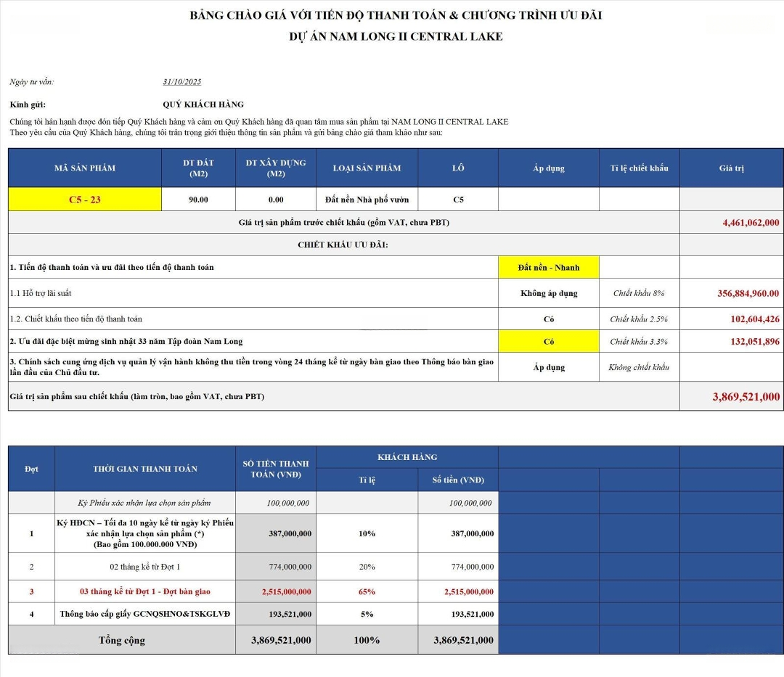Select the yellow Có cell for birthday offer

click(549, 342)
